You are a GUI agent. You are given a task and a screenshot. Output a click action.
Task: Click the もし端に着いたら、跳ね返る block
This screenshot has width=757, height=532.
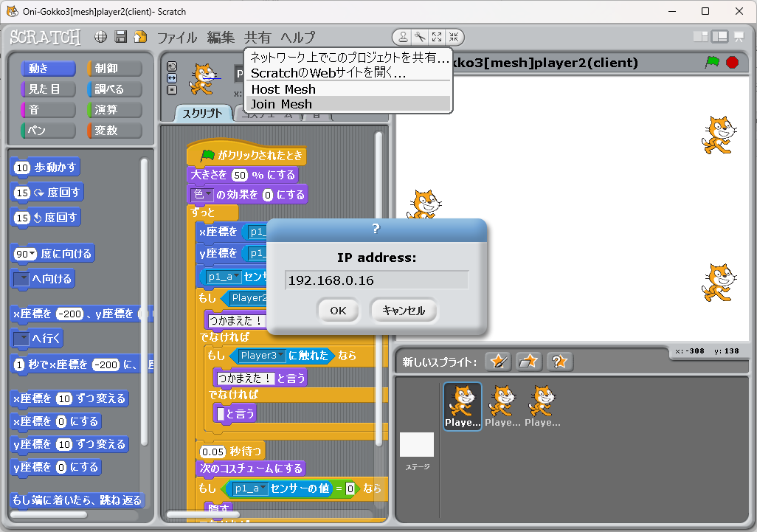pyautogui.click(x=77, y=500)
